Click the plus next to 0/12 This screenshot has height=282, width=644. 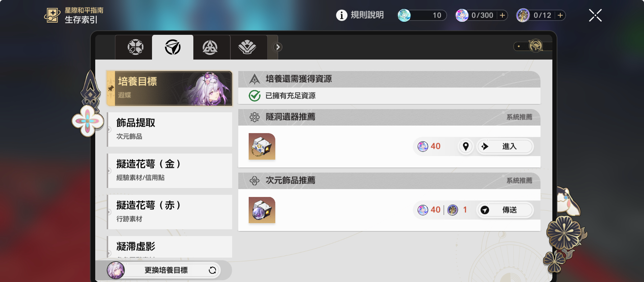pyautogui.click(x=560, y=15)
